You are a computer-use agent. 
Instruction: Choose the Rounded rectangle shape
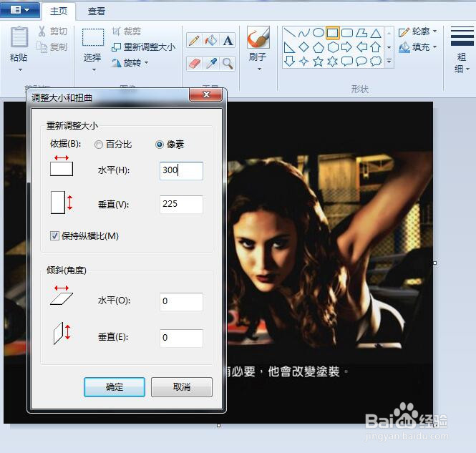[347, 32]
